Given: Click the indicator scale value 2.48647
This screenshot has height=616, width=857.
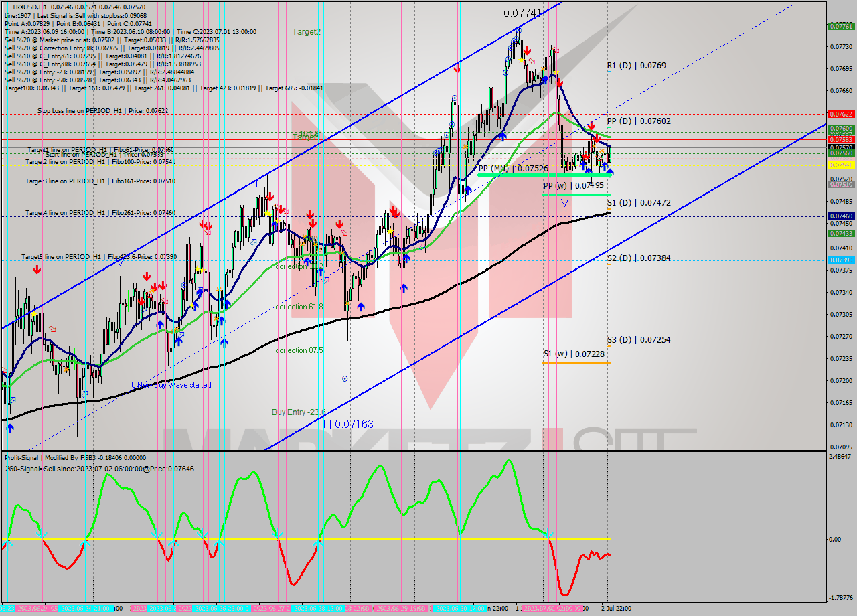Looking at the screenshot, I should tap(841, 457).
